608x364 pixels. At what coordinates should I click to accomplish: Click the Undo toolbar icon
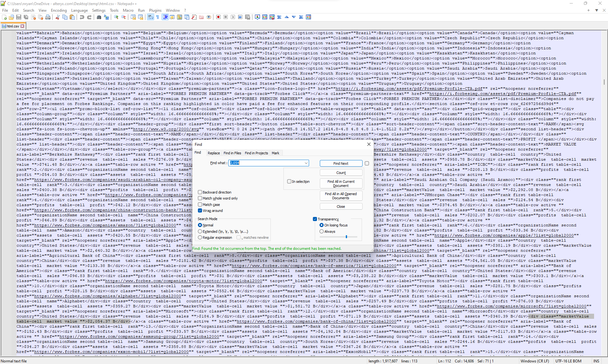[x=82, y=17]
